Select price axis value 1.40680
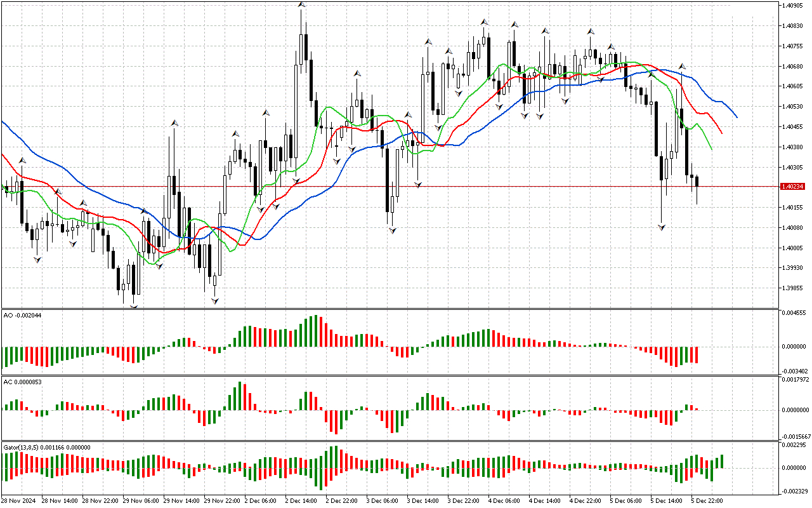Viewport: 812px width, 508px height. (x=793, y=67)
